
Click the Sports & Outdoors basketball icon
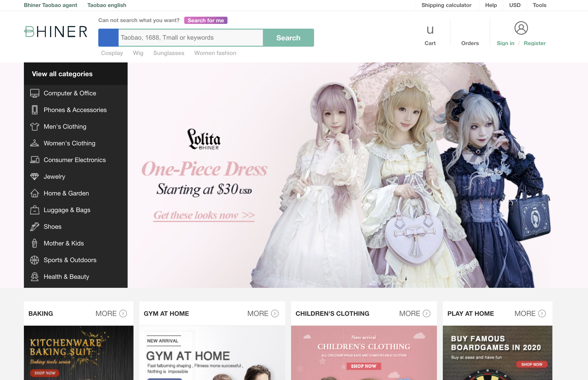click(x=34, y=260)
